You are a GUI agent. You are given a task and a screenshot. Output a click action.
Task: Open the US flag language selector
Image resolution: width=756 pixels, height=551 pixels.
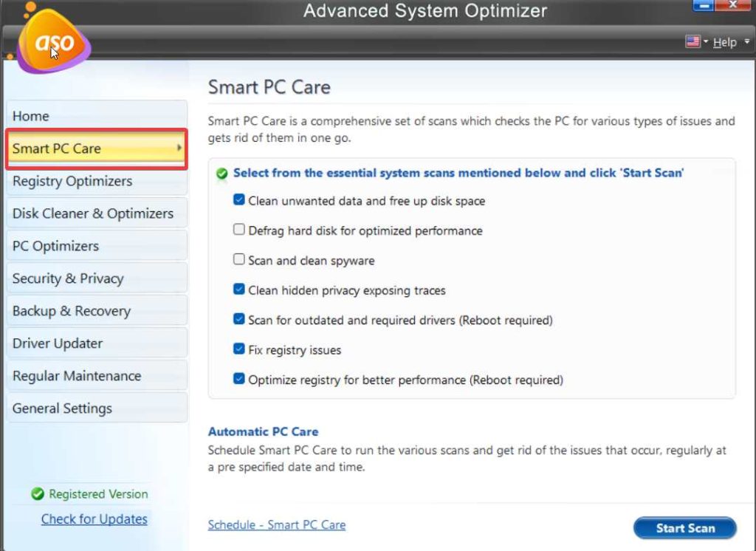[693, 41]
